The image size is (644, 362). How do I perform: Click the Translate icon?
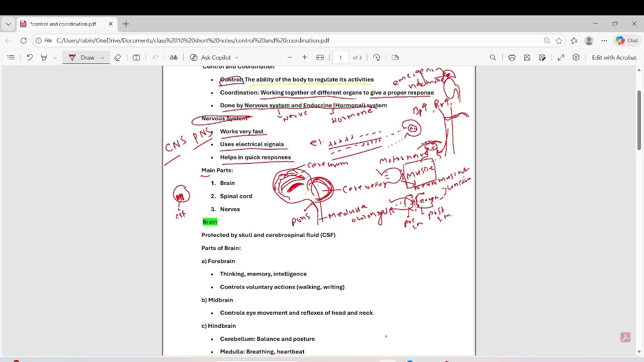[174, 58]
